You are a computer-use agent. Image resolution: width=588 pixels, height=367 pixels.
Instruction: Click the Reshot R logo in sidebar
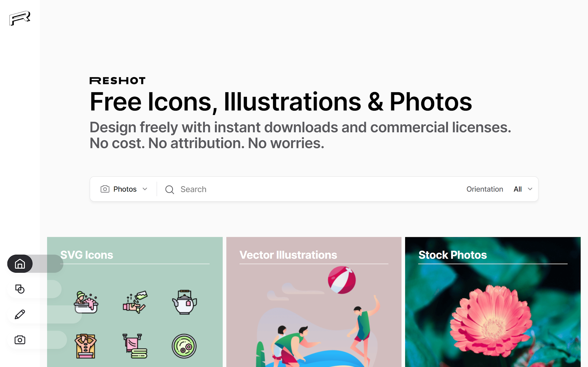pyautogui.click(x=20, y=18)
